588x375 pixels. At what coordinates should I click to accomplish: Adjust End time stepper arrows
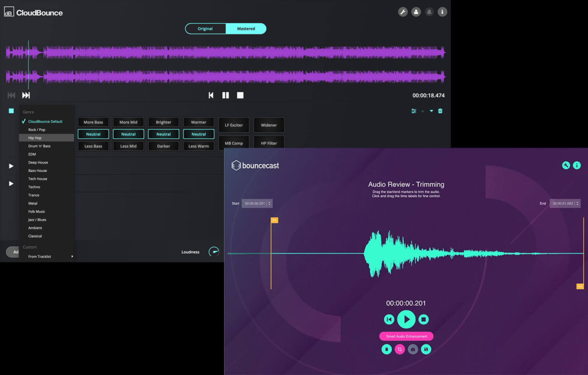pyautogui.click(x=577, y=203)
